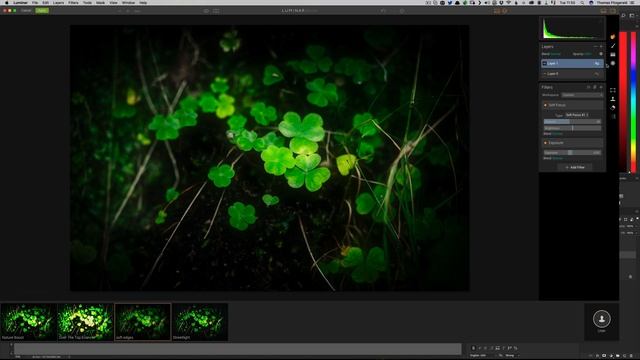This screenshot has width=640, height=360.
Task: Open the layer Blend mode dropdown
Action: [x=556, y=54]
